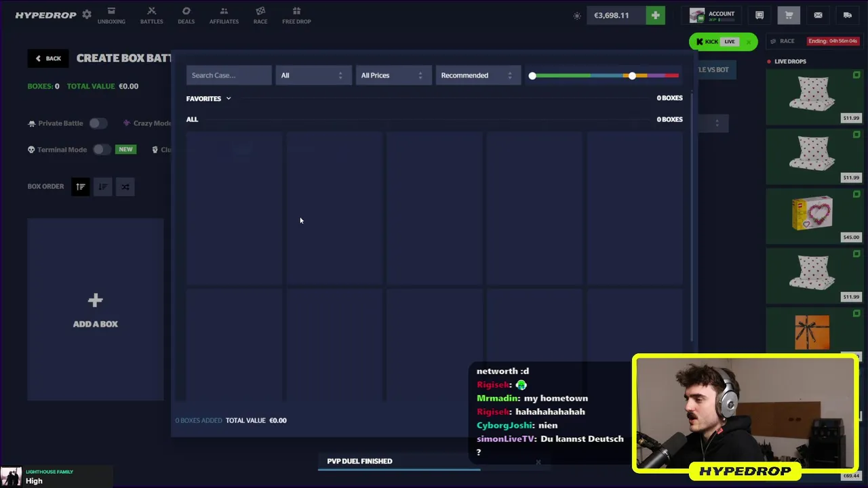Click the 'ALL' section heading
This screenshot has width=868, height=488.
[x=192, y=119]
